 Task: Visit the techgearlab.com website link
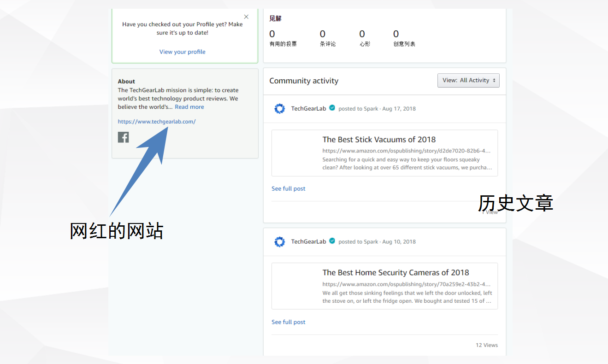pos(157,121)
